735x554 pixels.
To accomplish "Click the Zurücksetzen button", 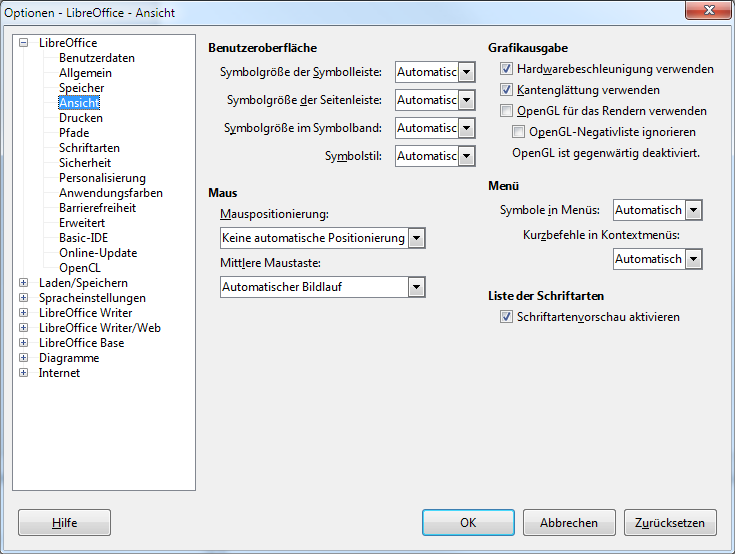I will coord(670,523).
